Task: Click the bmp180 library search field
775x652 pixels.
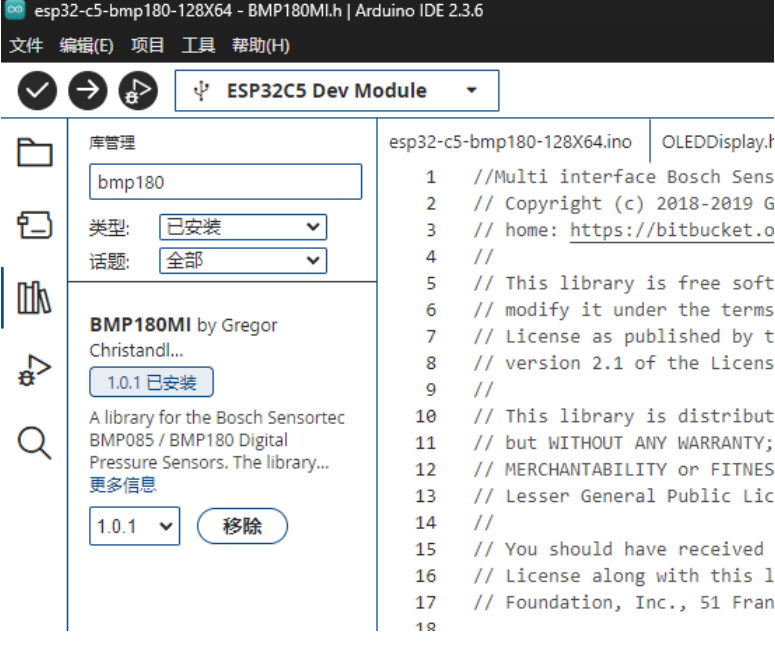Action: tap(225, 183)
